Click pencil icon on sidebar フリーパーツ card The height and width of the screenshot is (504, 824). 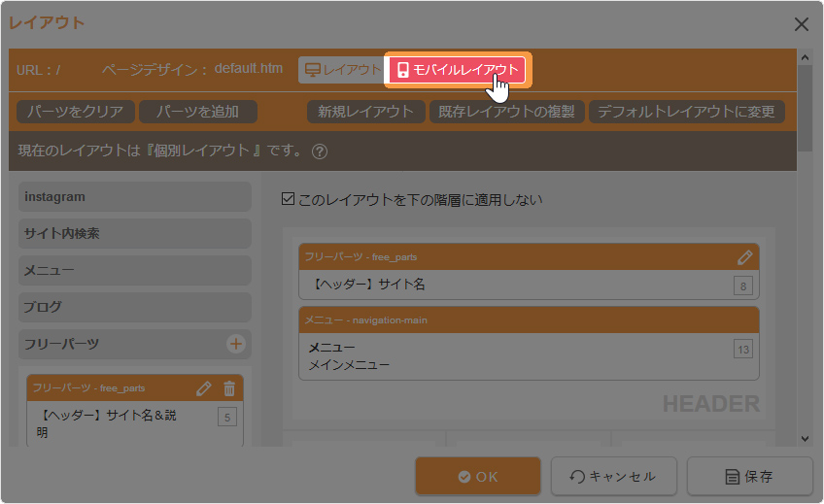[x=204, y=388]
